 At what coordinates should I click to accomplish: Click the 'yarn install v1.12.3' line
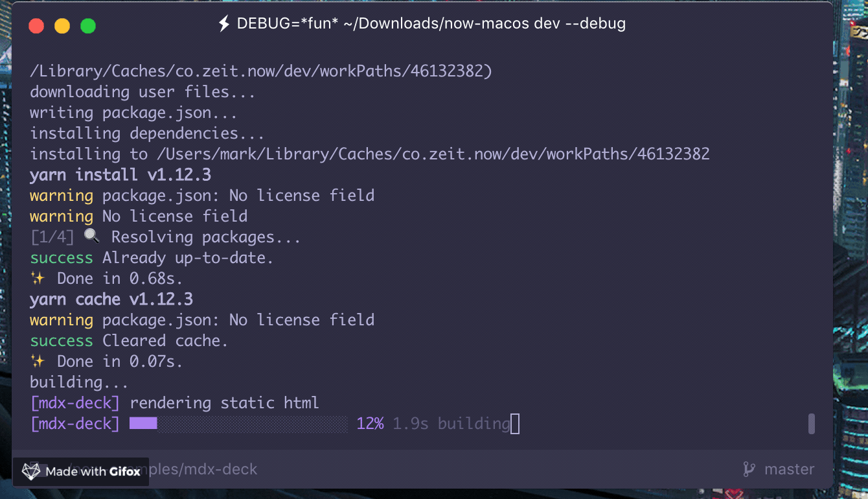[x=120, y=175]
